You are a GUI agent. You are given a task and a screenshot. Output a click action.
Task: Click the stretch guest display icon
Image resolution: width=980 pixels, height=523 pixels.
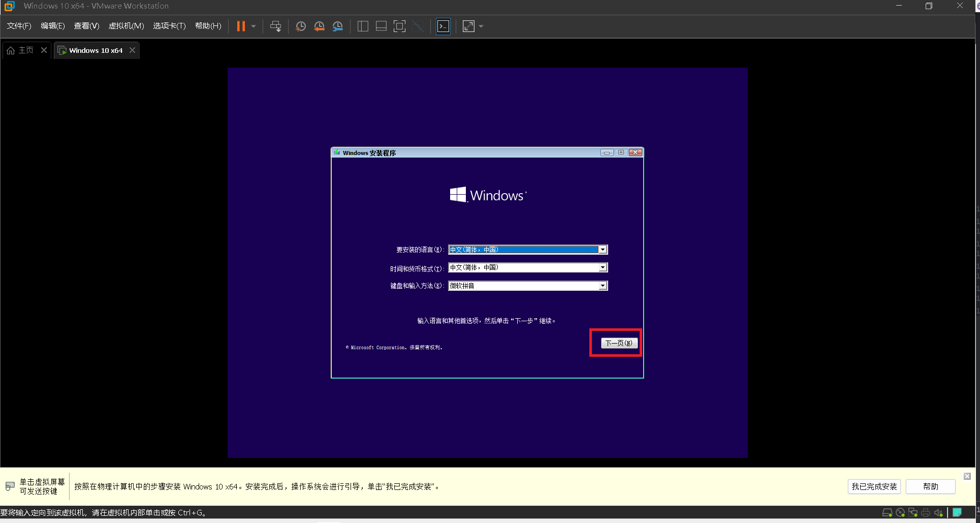(468, 26)
